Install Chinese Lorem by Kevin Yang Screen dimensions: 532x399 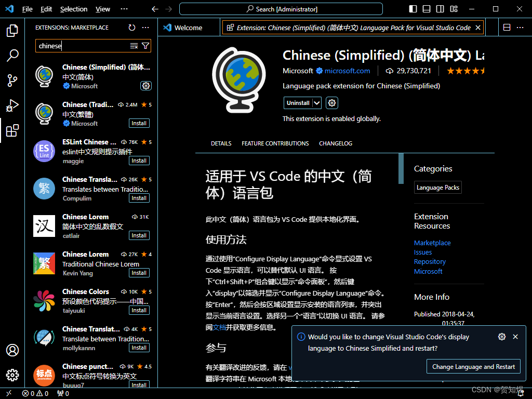point(139,273)
